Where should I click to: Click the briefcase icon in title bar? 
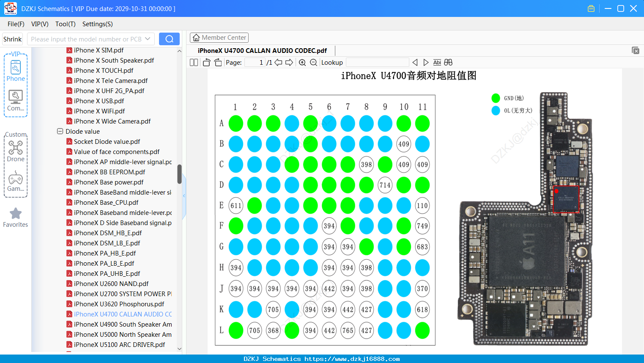(591, 8)
